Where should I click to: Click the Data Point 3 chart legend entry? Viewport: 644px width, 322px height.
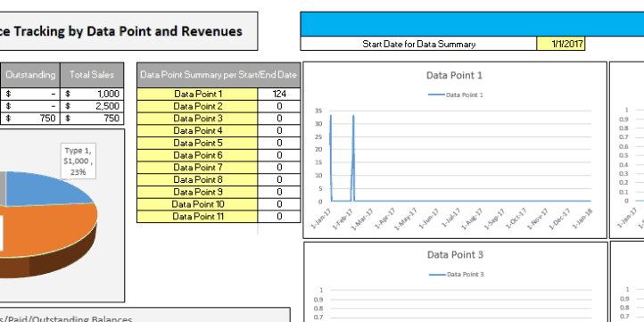(457, 274)
